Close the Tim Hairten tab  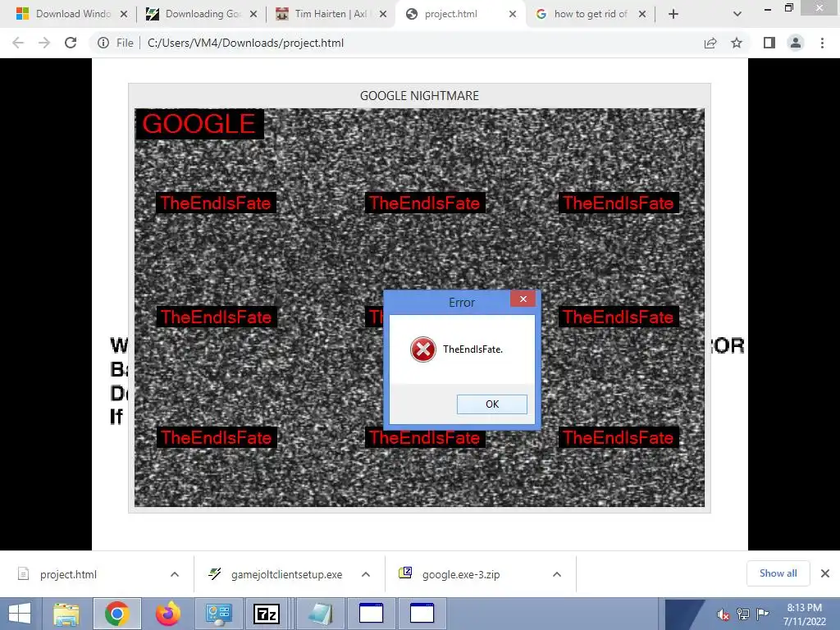pyautogui.click(x=383, y=14)
